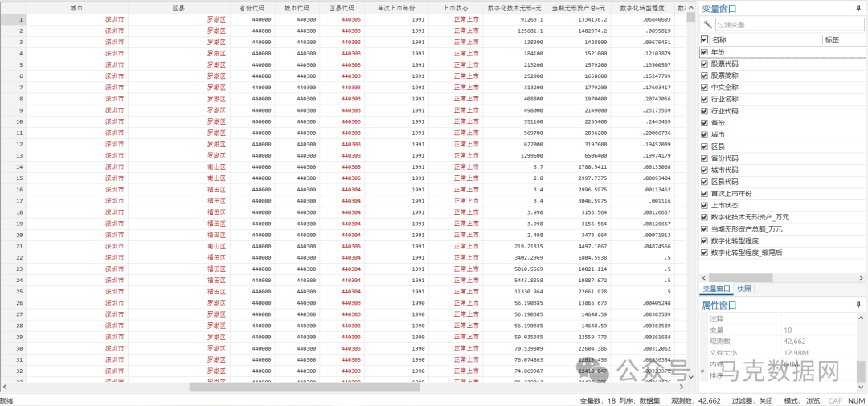This screenshot has width=868, height=406.
Task: Click the 注释 property row
Action: pos(782,319)
